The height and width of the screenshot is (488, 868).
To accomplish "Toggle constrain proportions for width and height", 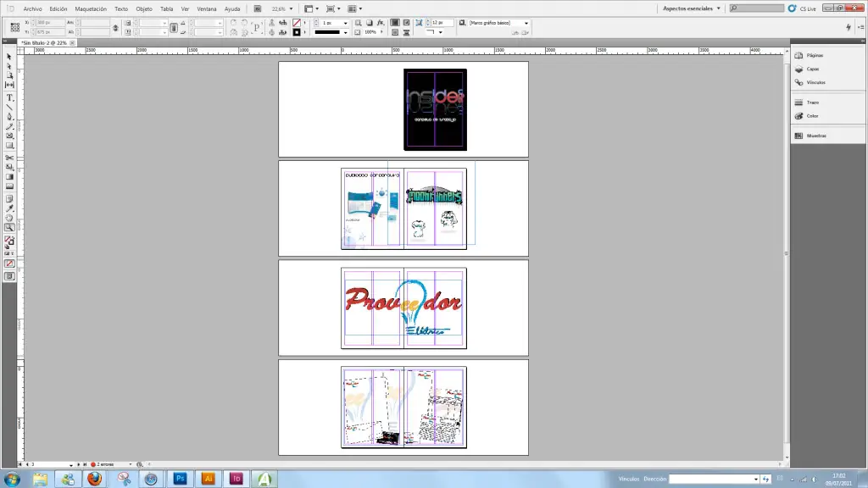I will (115, 28).
